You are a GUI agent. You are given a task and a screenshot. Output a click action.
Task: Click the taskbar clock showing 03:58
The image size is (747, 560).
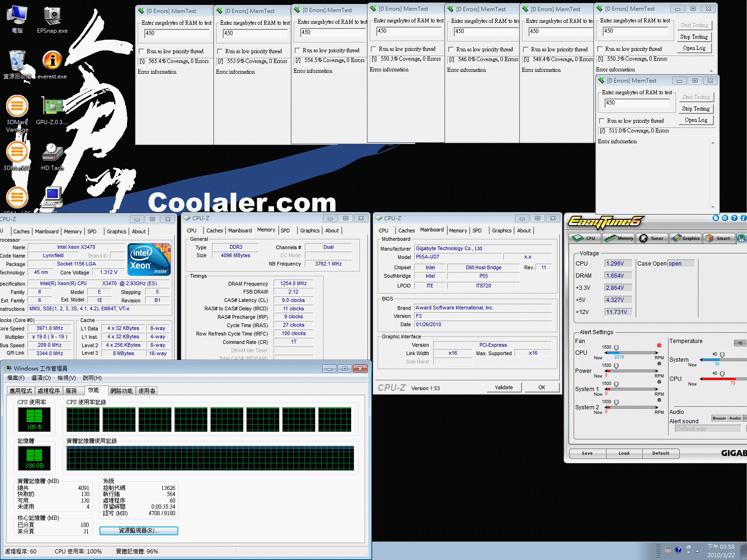[721, 551]
